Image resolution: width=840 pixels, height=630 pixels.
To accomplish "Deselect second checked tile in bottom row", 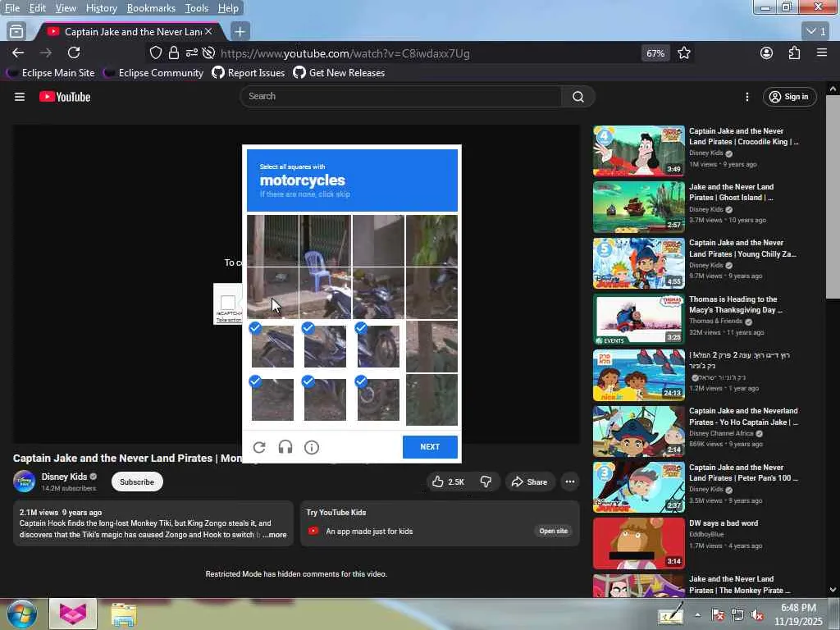I will click(325, 399).
